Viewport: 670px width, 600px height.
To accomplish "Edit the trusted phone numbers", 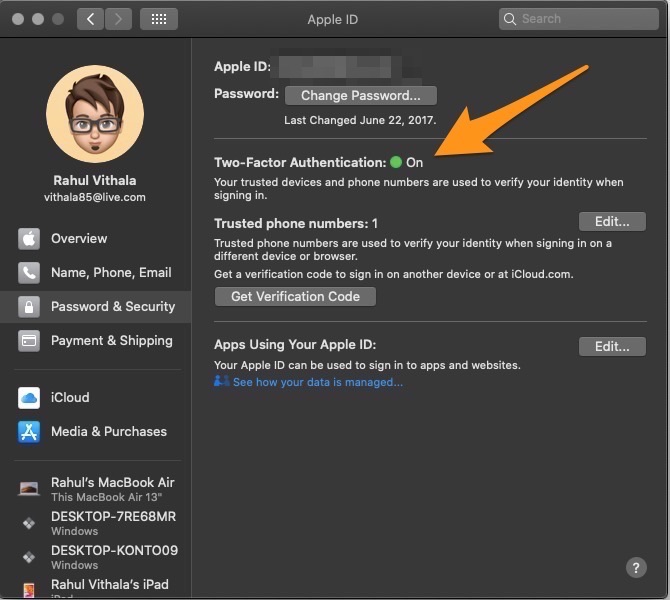I will (x=612, y=221).
